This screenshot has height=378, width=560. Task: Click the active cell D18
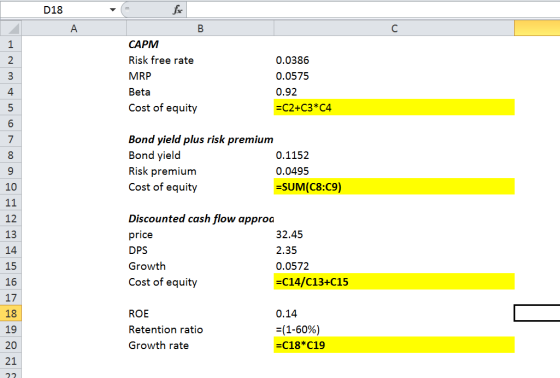(537, 313)
